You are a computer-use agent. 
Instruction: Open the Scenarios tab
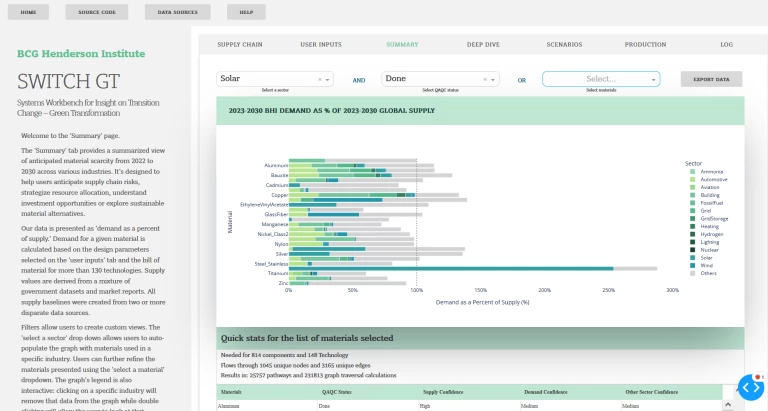(564, 45)
